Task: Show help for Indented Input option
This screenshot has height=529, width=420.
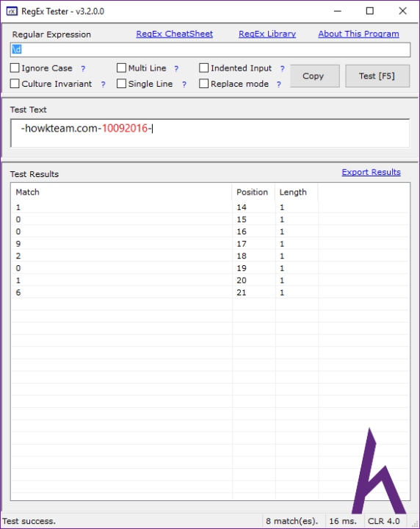Action: click(282, 69)
